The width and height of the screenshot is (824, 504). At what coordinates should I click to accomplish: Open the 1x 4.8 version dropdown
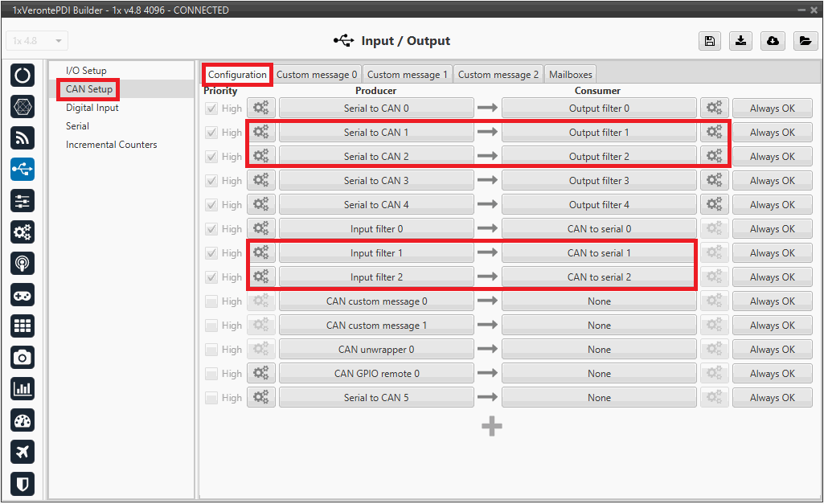(37, 41)
